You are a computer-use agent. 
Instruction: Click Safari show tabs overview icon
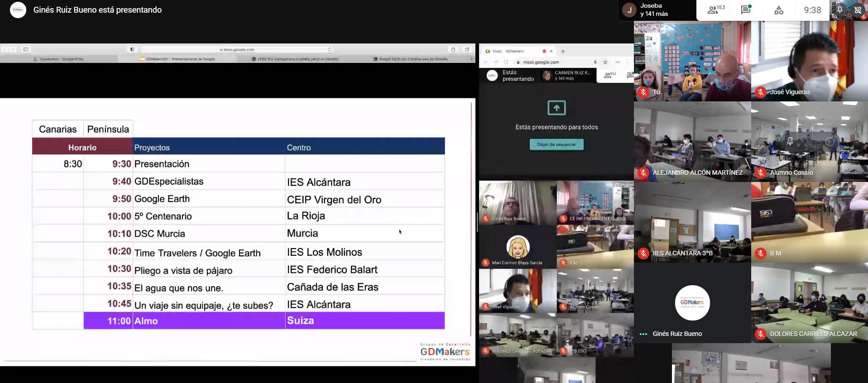pyautogui.click(x=467, y=49)
